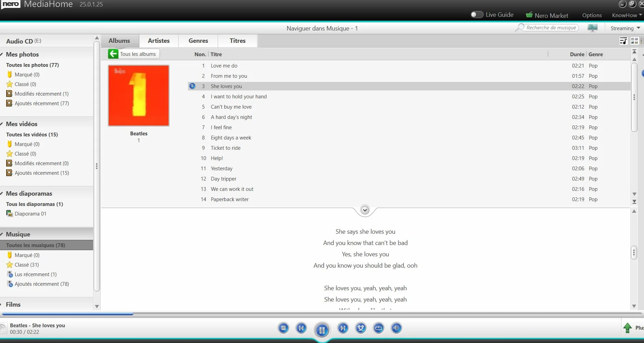Viewport: 644px width, 343px height.
Task: Open the Options menu
Action: click(x=592, y=15)
